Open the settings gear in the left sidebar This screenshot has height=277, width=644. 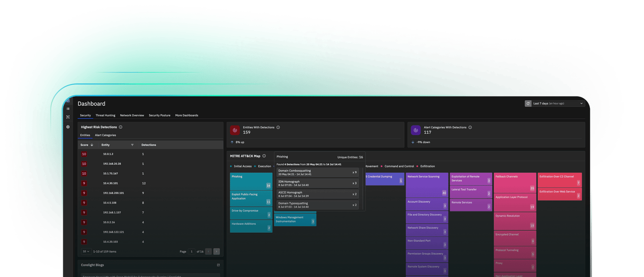(x=68, y=127)
